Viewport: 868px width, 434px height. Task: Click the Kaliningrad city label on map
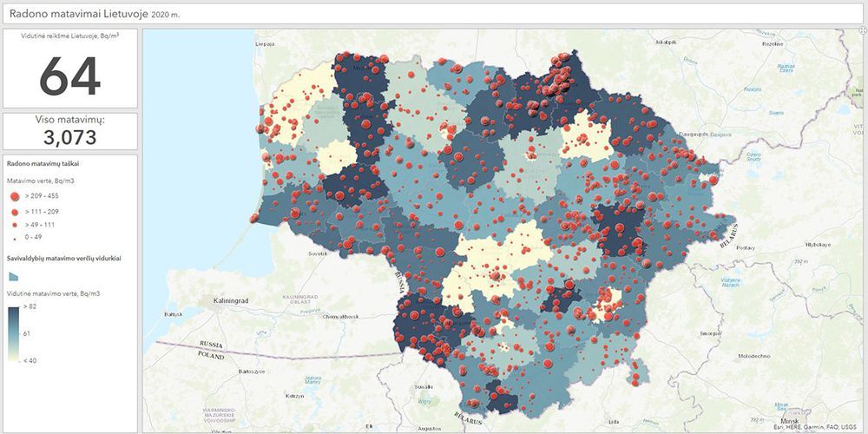[x=224, y=300]
